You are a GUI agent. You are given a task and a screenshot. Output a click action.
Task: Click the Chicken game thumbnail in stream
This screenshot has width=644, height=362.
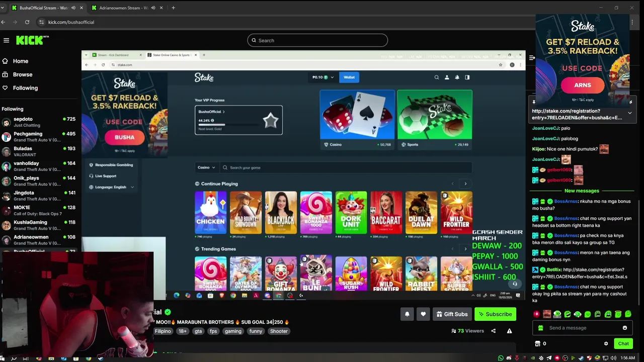point(210,213)
